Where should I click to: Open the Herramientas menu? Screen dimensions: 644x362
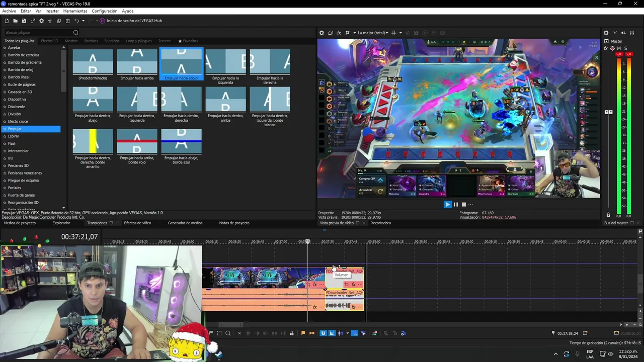pyautogui.click(x=75, y=11)
